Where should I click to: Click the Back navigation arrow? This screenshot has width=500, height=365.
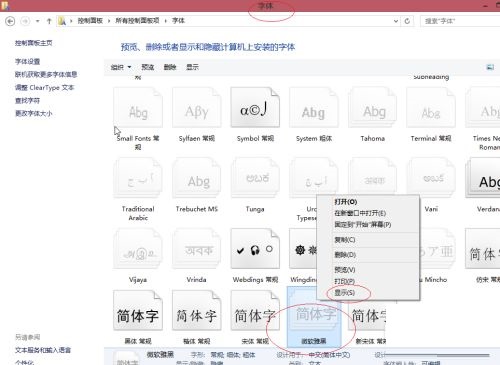pos(10,21)
